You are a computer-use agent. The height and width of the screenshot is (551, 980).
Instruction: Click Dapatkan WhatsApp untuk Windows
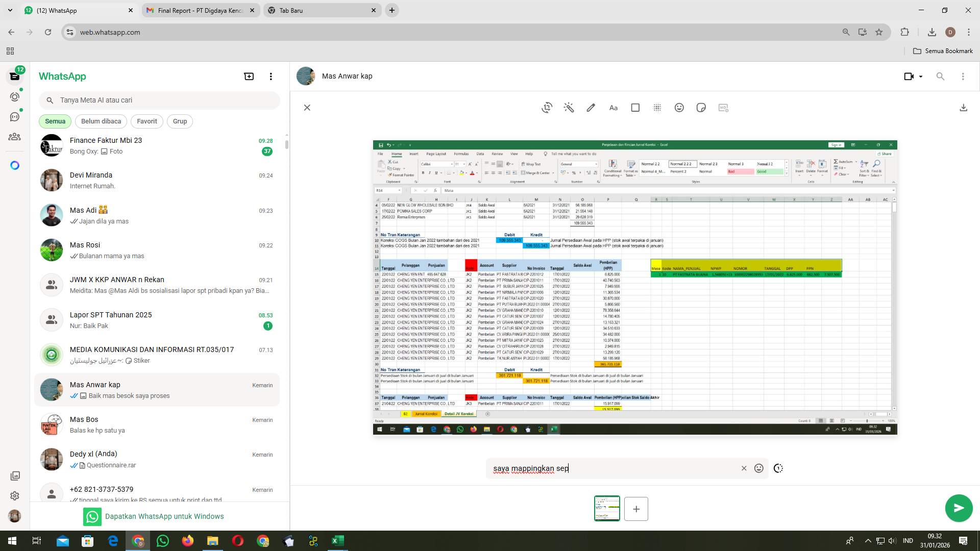coord(164,516)
